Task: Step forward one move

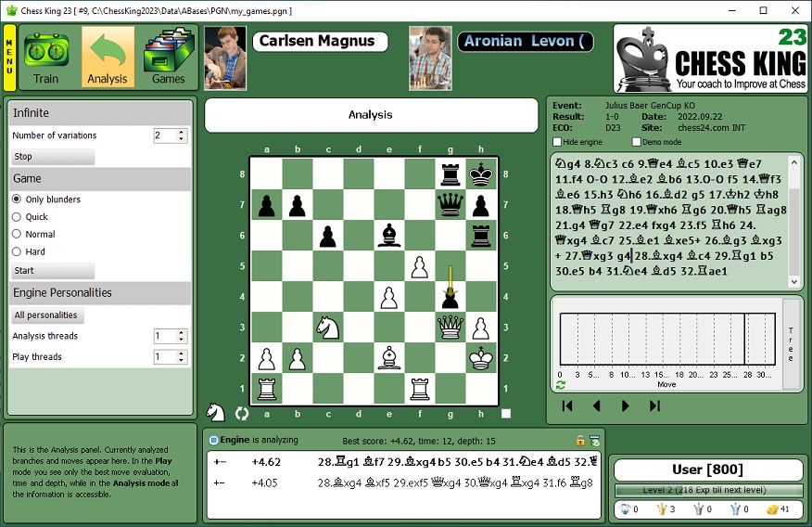Action: tap(625, 405)
